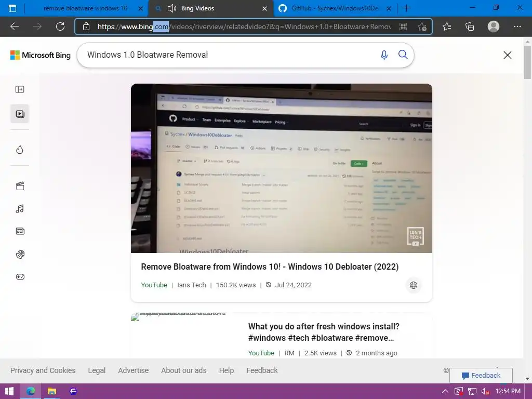
Task: Open the Collections icon in toolbar
Action: 470,26
